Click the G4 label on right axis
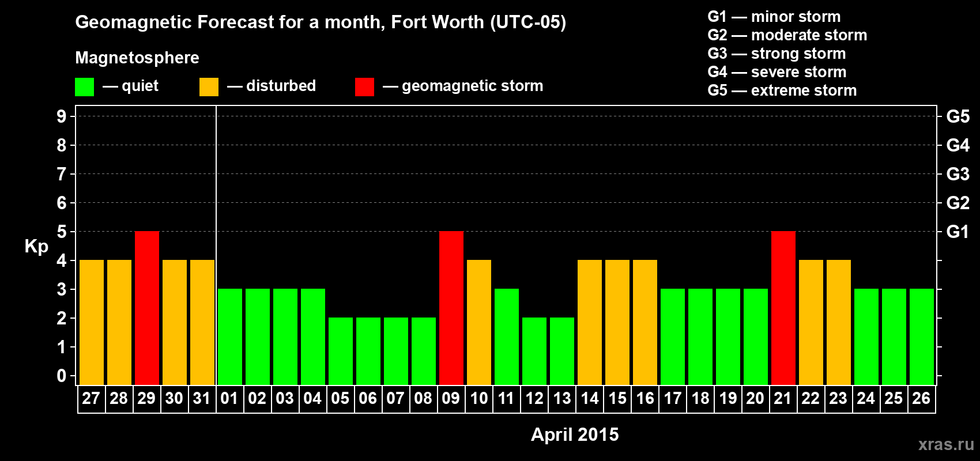Image resolution: width=980 pixels, height=461 pixels. [958, 145]
